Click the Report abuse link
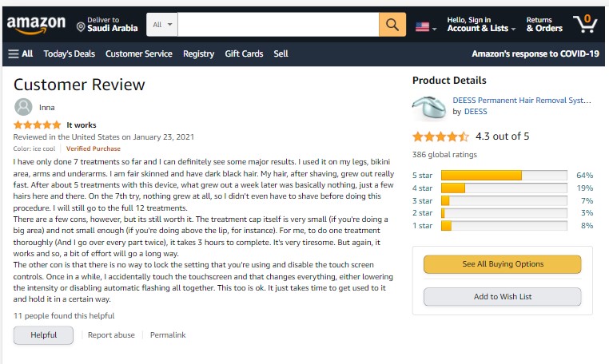 pyautogui.click(x=111, y=335)
